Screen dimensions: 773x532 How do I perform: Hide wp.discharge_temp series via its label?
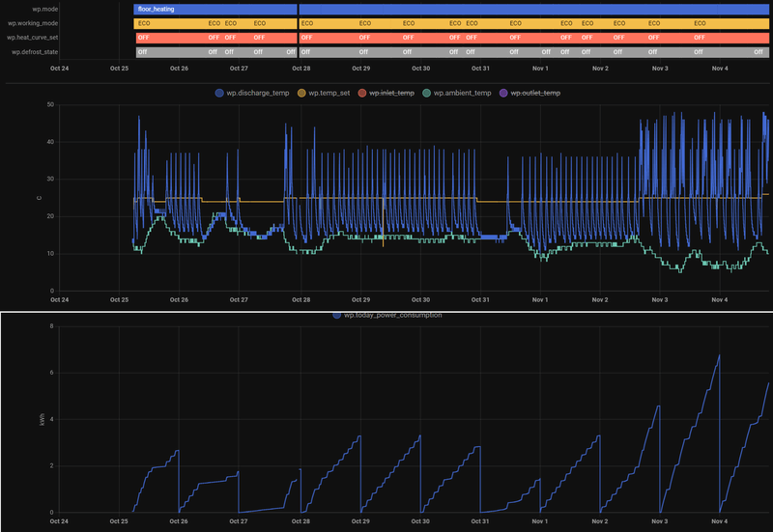[258, 93]
